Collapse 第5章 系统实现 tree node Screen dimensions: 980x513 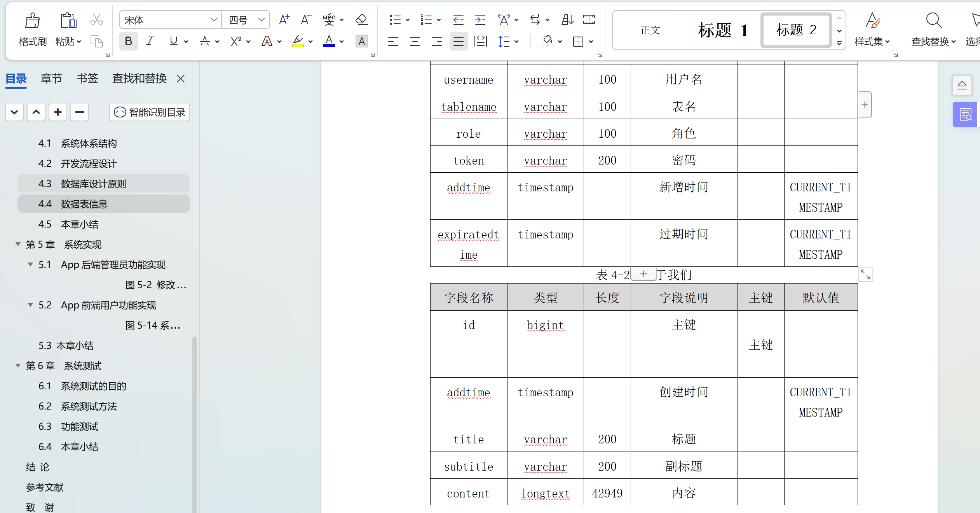[x=18, y=244]
